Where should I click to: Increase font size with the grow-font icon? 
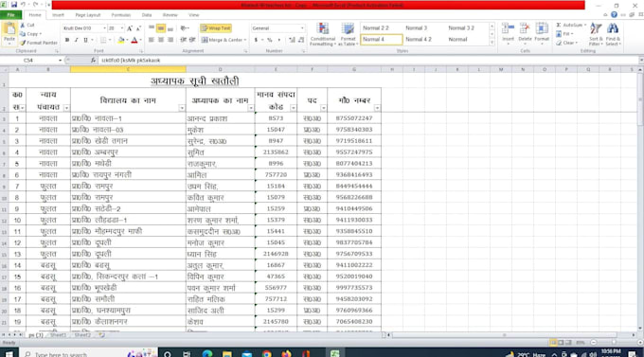point(130,28)
